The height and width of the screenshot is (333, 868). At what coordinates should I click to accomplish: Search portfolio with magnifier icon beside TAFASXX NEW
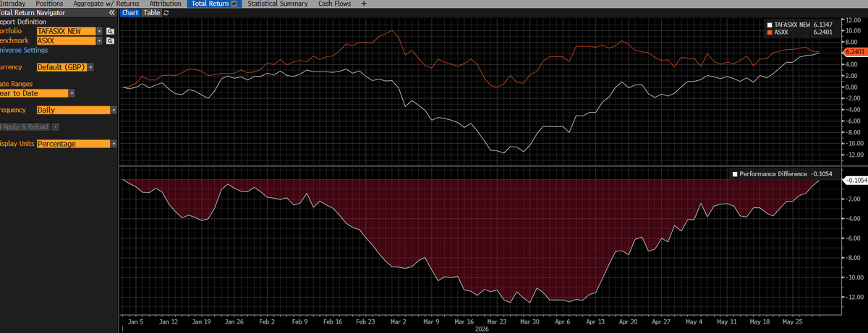[x=110, y=32]
